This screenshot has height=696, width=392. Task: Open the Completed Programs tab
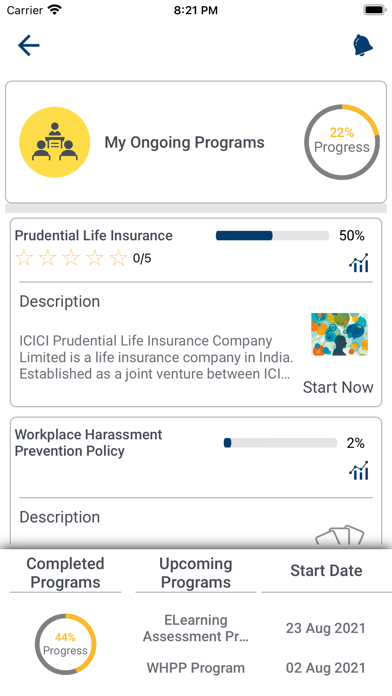tap(65, 573)
